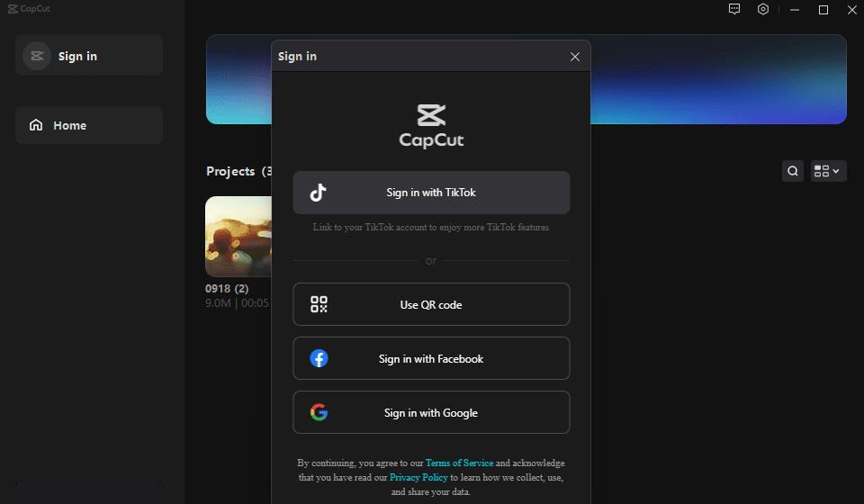Click the Facebook logo icon

click(x=319, y=358)
